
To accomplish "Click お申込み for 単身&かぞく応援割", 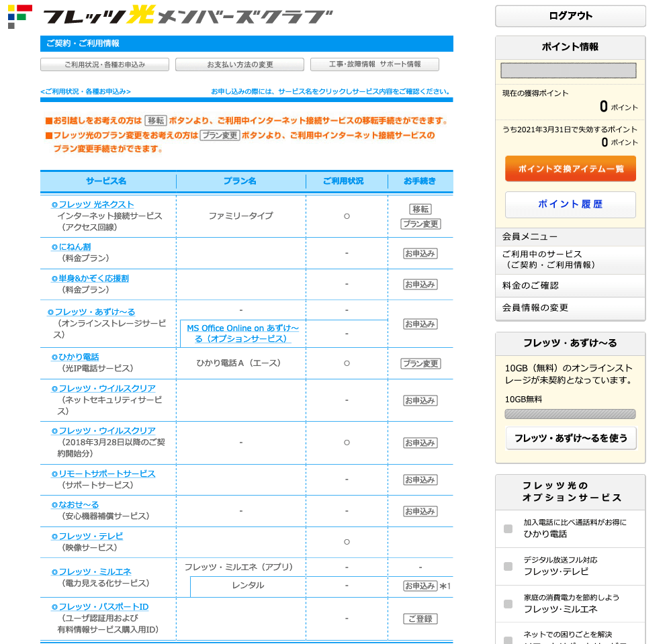I will click(x=420, y=285).
